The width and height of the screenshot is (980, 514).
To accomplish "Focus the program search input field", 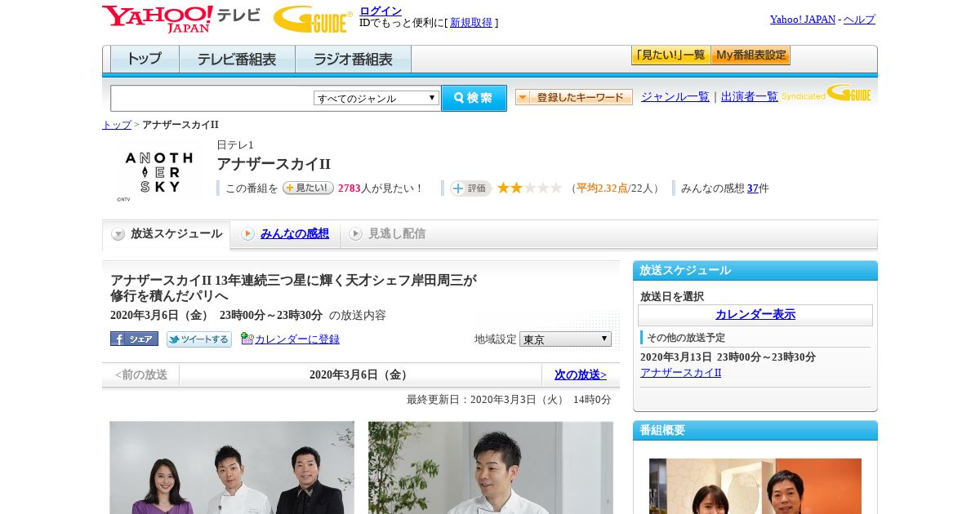I will pyautogui.click(x=212, y=98).
